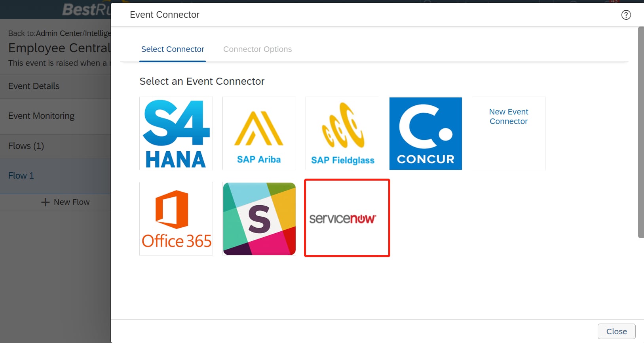Pick the ServiceNow connector
The height and width of the screenshot is (343, 644).
(342, 219)
